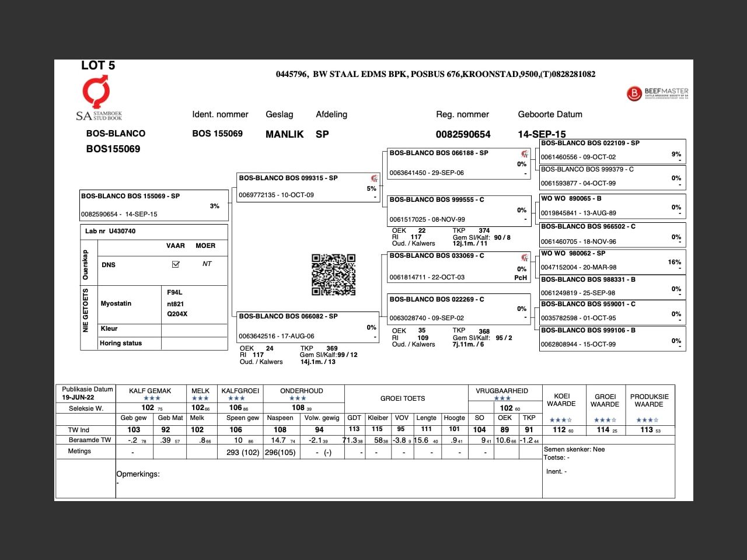Image resolution: width=747 pixels, height=560 pixels.
Task: Click the star rating under PRODUKSIE WAARDE
Action: [648, 420]
